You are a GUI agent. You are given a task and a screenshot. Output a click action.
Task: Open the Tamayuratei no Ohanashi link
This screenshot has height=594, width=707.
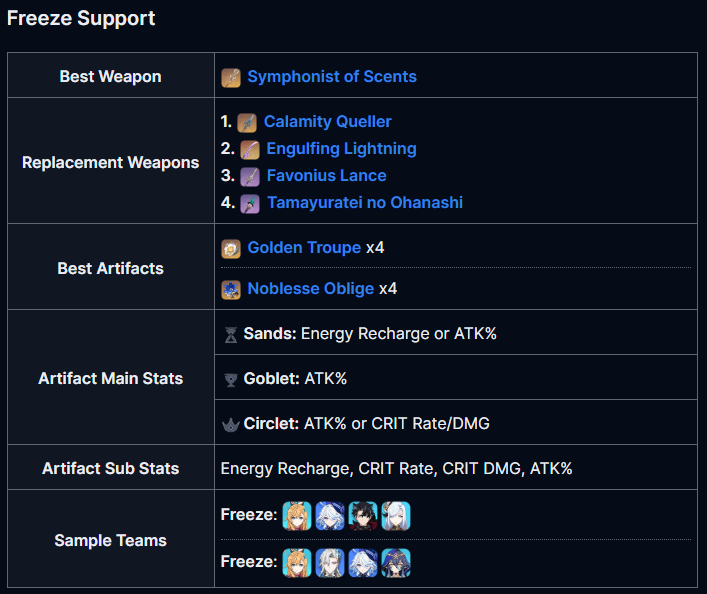365,203
